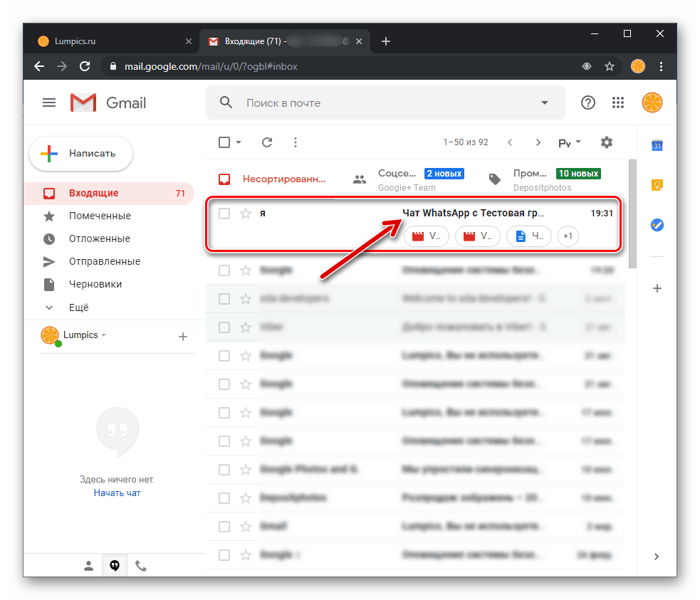Switch to the Промоакции inbox tab
Viewport: 700px width, 600px height.
545,179
